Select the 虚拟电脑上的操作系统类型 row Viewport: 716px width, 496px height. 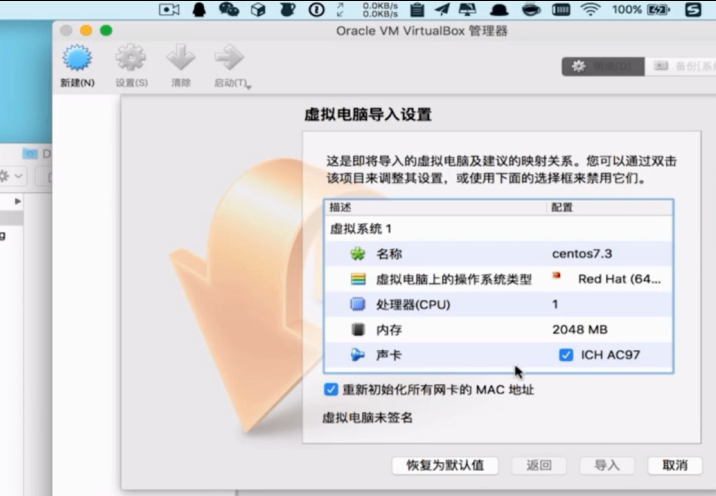coord(499,279)
